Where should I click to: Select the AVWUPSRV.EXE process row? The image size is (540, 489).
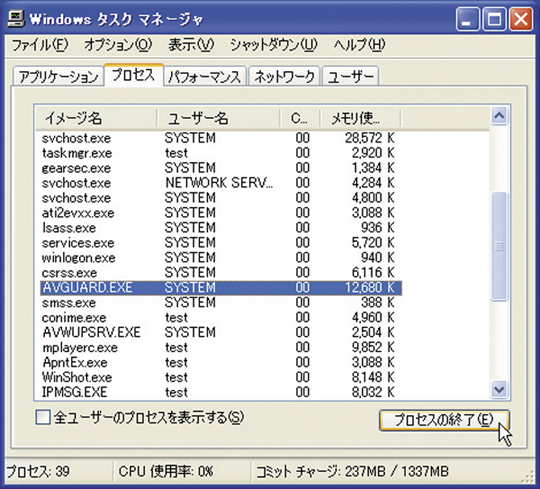[x=221, y=332]
